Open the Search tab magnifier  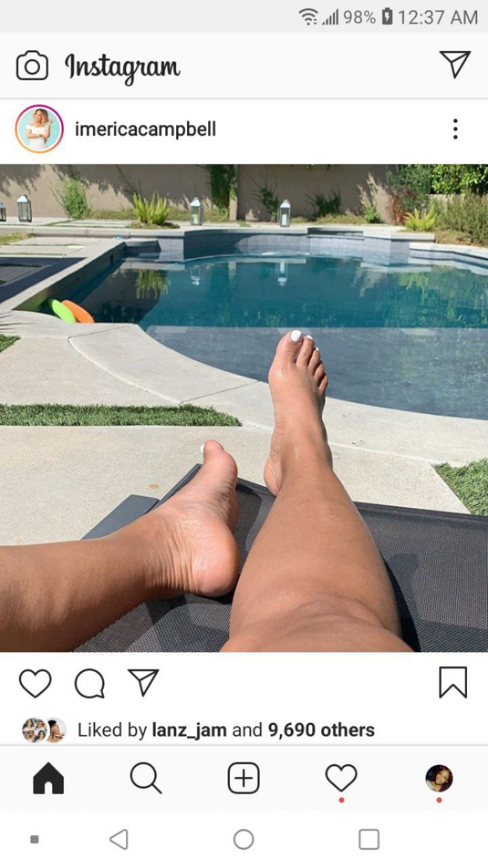[x=146, y=778]
